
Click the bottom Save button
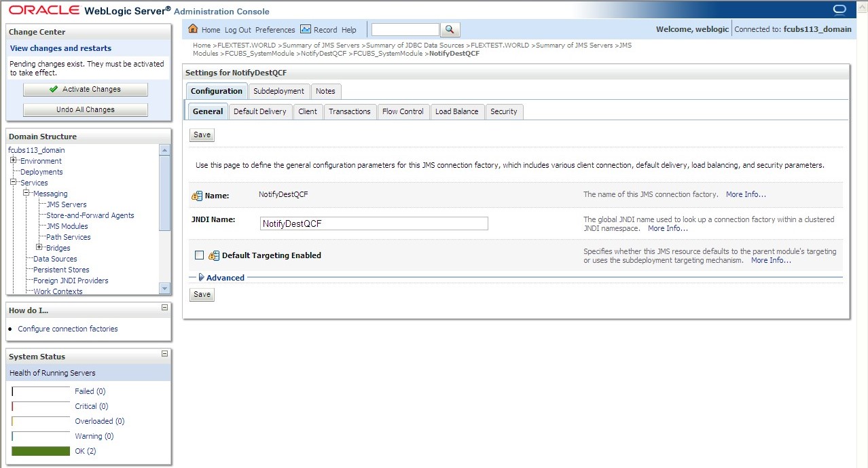point(202,294)
